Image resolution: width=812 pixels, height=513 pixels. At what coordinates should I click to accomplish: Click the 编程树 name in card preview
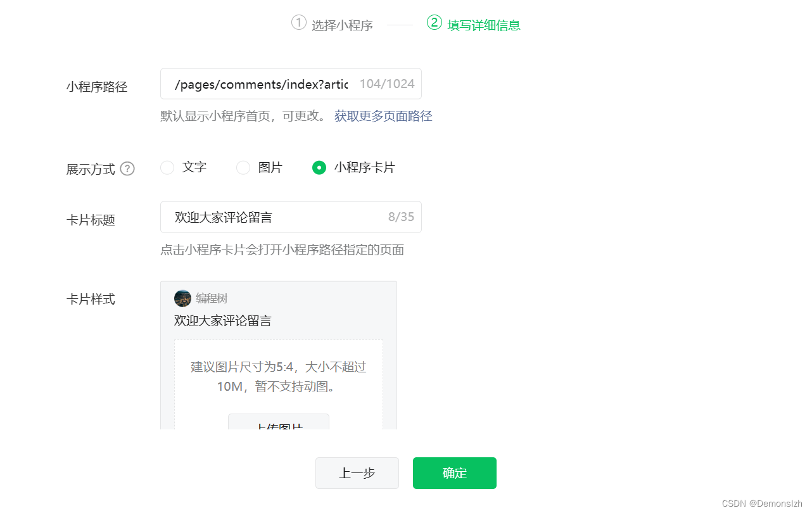[212, 298]
